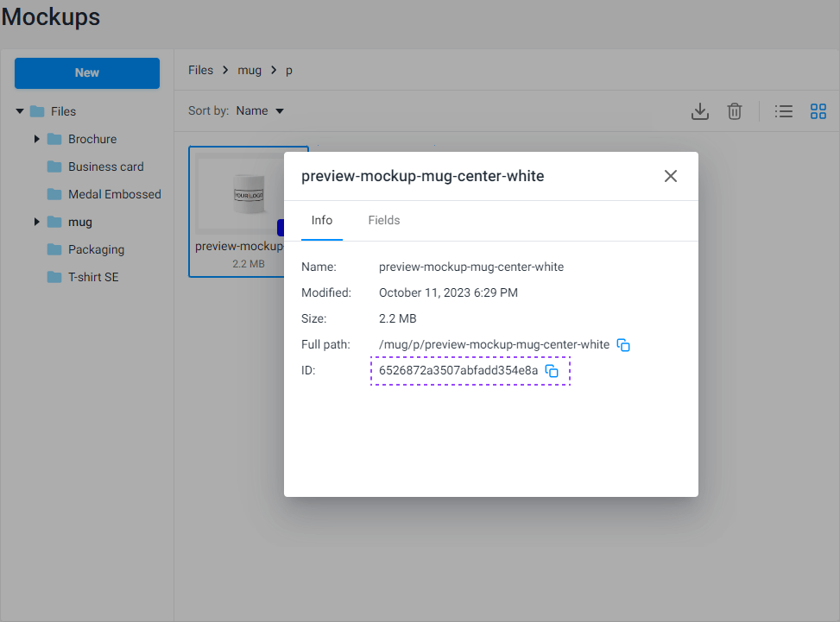The height and width of the screenshot is (622, 840).
Task: Open the Packaging tree label
Action: click(x=96, y=250)
